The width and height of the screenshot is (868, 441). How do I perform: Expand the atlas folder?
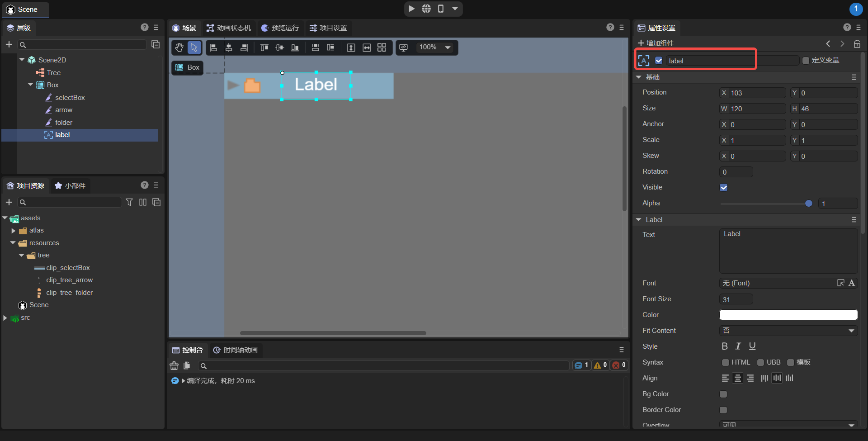tap(14, 231)
